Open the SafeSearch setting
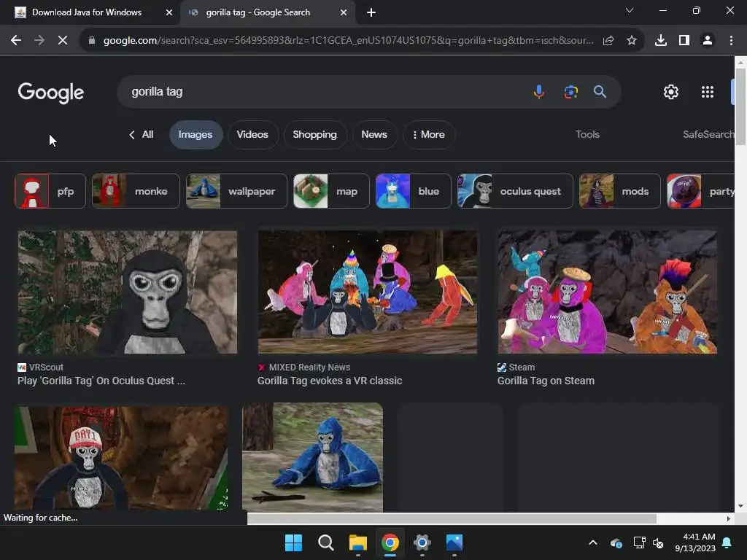The height and width of the screenshot is (560, 747). point(708,135)
